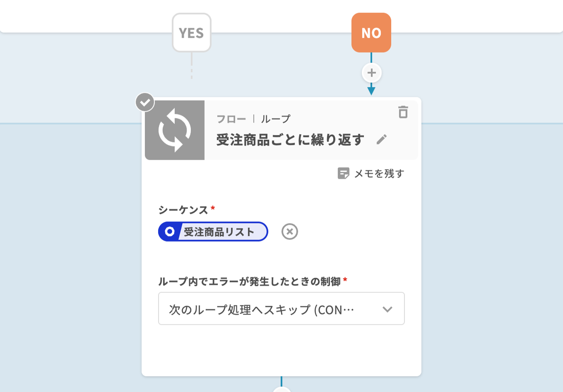The width and height of the screenshot is (563, 392).
Task: Click the シーケンス field label
Action: click(183, 210)
